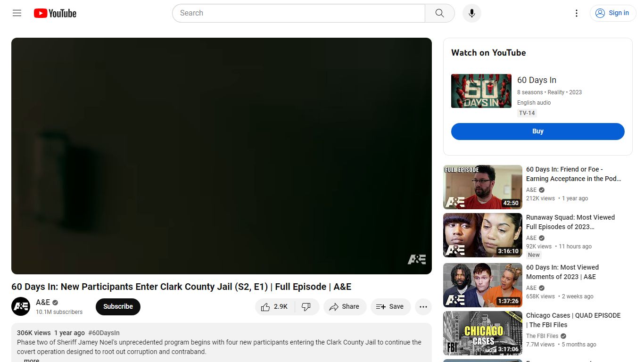Click A&E channel under Friend or Foe
Viewport: 644px width, 362px height.
pyautogui.click(x=531, y=190)
